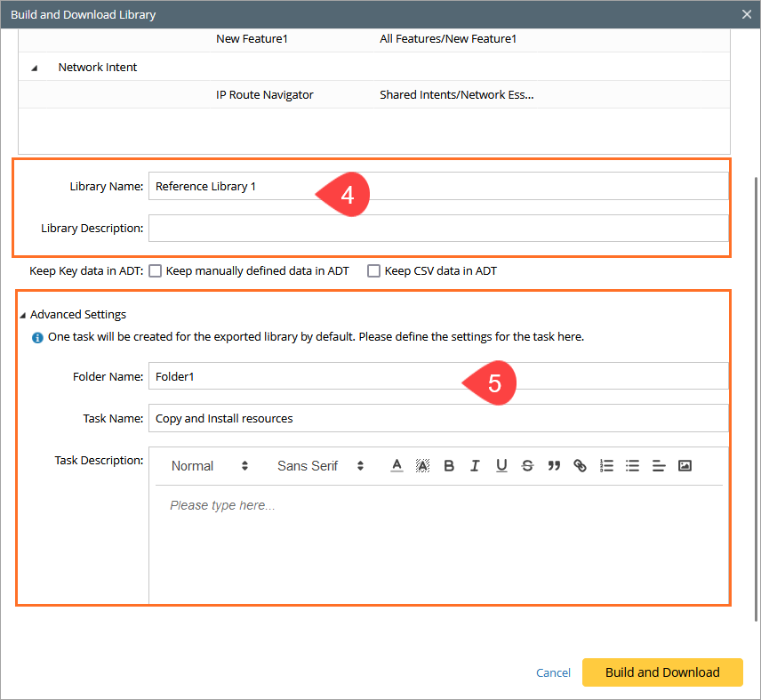Screen dimensions: 761x700
Task: Start a bulleted list
Action: pyautogui.click(x=632, y=466)
